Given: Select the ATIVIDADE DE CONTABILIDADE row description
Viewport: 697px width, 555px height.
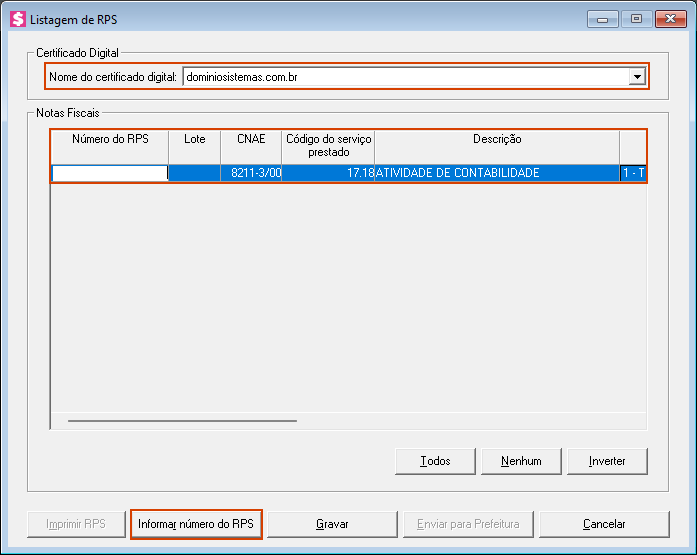Looking at the screenshot, I should pyautogui.click(x=497, y=173).
